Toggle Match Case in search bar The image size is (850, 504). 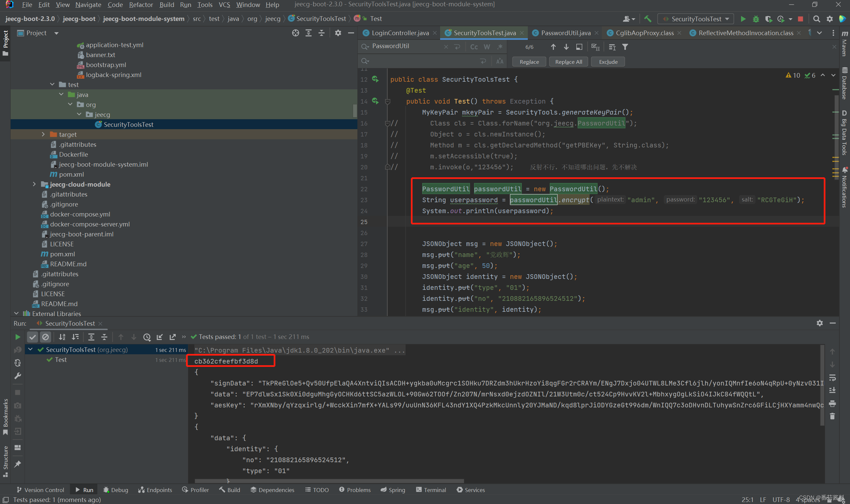pos(474,47)
